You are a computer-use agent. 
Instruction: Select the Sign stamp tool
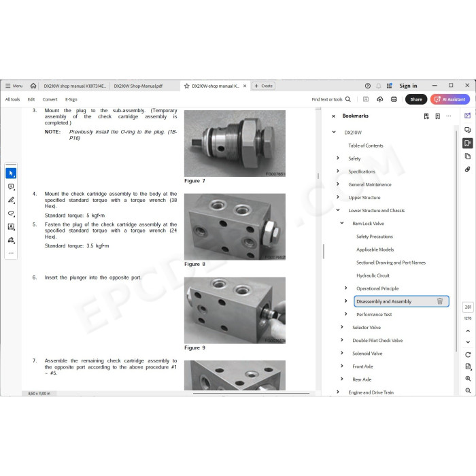tap(12, 240)
